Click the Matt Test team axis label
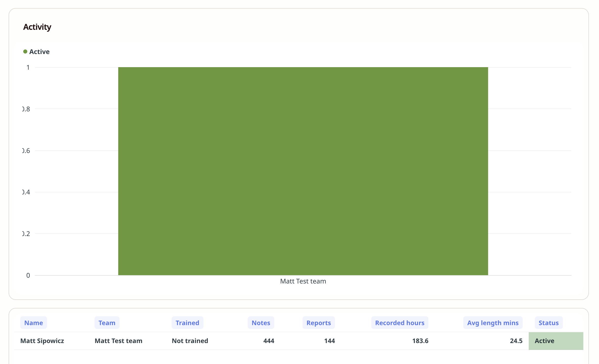Screen dimensions: 599x364 pos(303,281)
